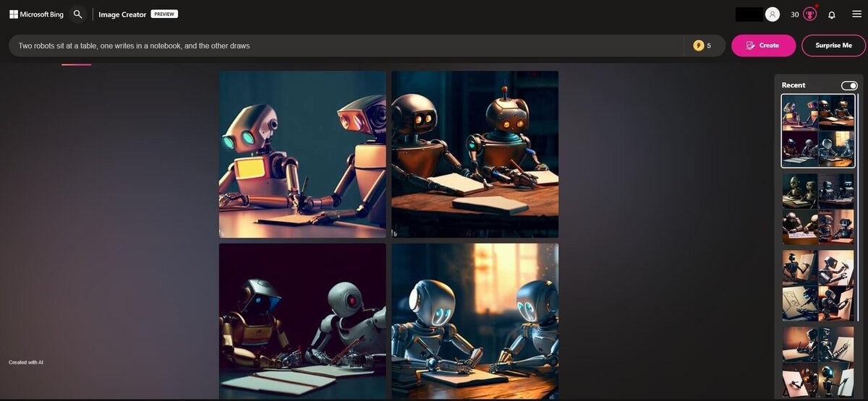Click the Recent heading label
Viewport: 868px width, 401px height.
793,85
